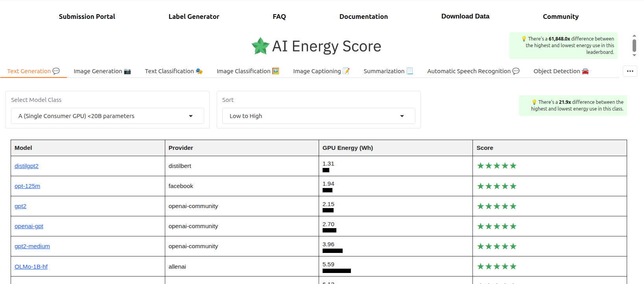Click the Download Data navigation link
The width and height of the screenshot is (644, 284).
(x=465, y=16)
